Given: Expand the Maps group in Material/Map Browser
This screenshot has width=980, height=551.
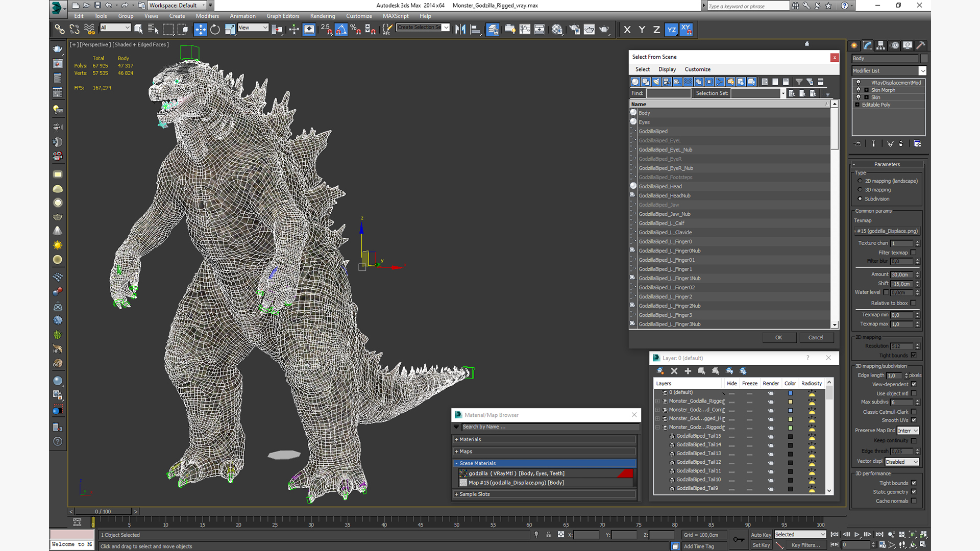Looking at the screenshot, I should (x=545, y=452).
